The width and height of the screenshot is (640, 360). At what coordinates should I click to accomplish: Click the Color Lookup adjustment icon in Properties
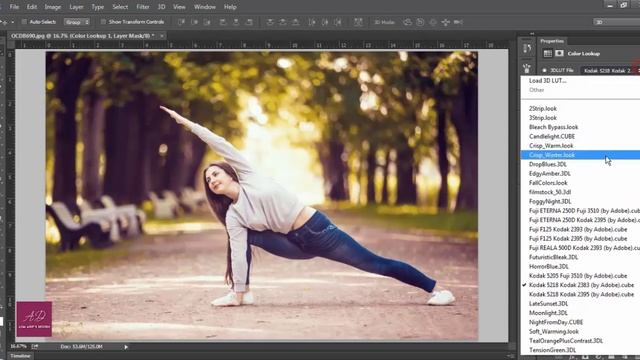[x=547, y=53]
